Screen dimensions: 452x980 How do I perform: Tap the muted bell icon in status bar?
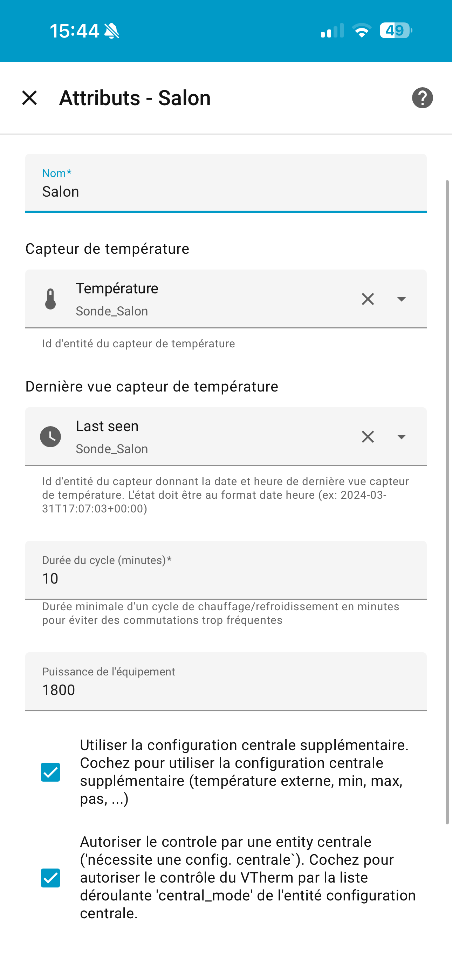(x=111, y=31)
